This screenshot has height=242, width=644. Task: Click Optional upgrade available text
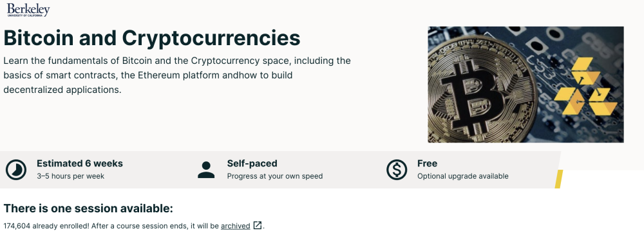coord(463,176)
